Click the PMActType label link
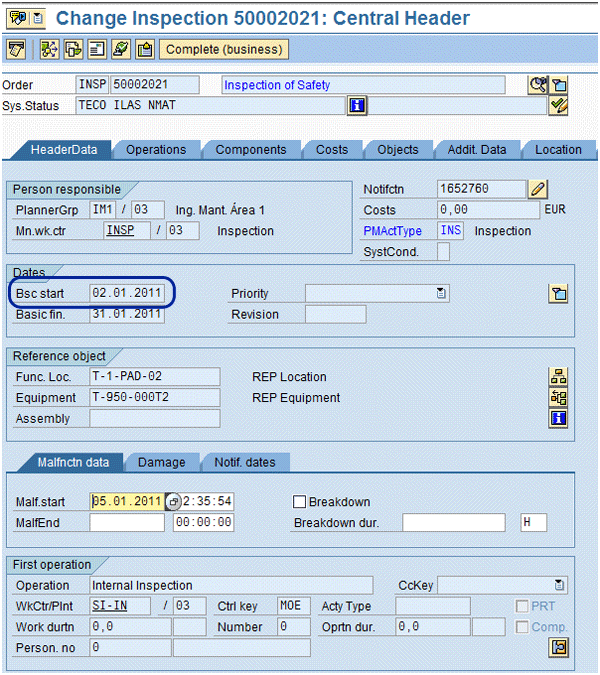Image resolution: width=600 pixels, height=675 pixels. pos(393,231)
